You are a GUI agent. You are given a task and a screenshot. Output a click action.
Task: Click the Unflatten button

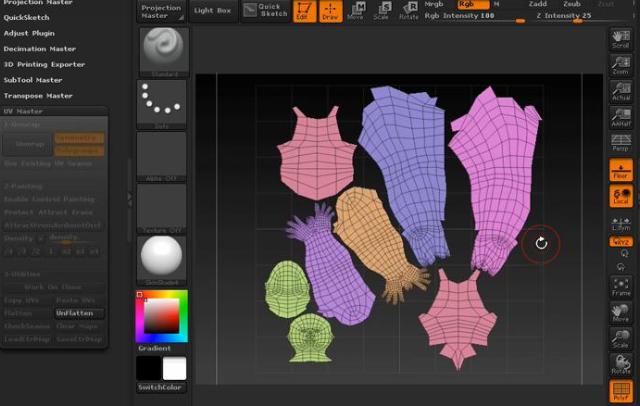click(x=79, y=313)
